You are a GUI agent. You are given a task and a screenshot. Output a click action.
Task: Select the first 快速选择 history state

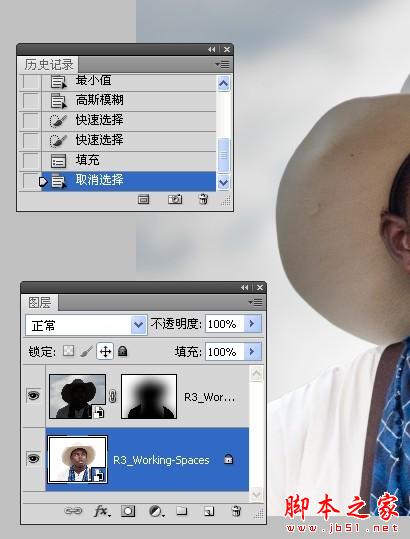tap(129, 121)
